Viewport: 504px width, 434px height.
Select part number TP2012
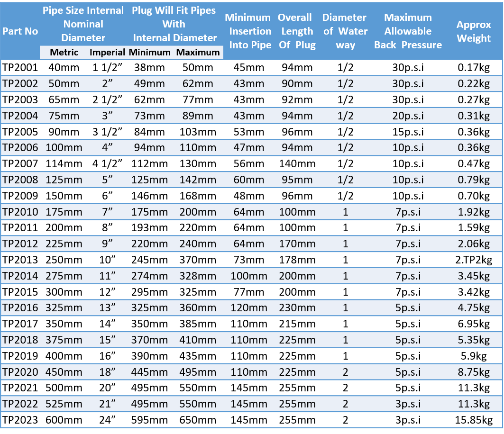click(x=20, y=244)
